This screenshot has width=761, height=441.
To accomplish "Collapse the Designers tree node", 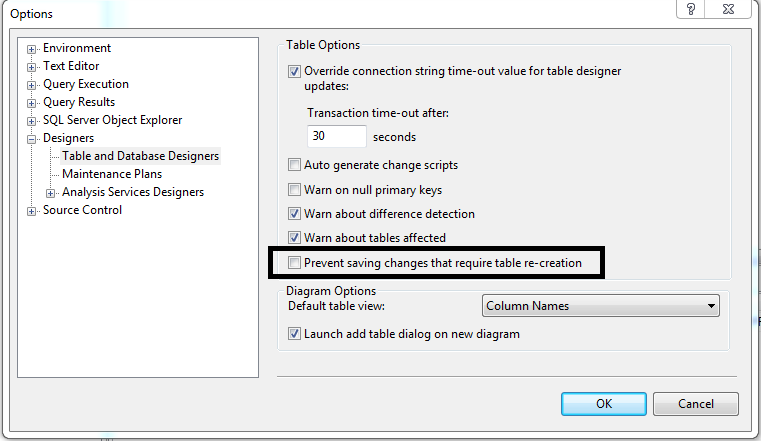I will [x=33, y=138].
